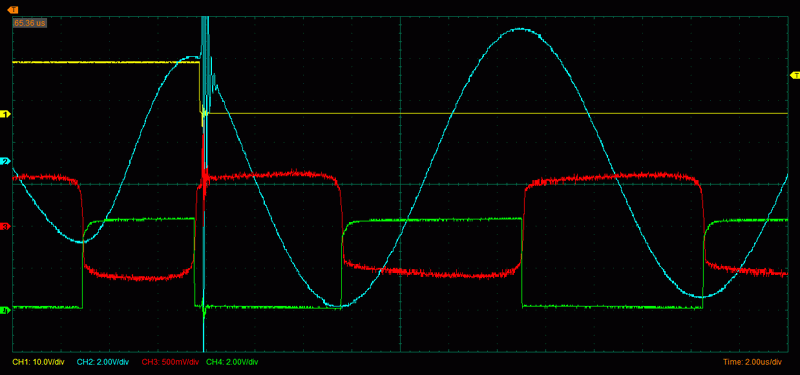Select the red CH3 ground level marker
This screenshot has height=375, width=800.
(x=6, y=226)
